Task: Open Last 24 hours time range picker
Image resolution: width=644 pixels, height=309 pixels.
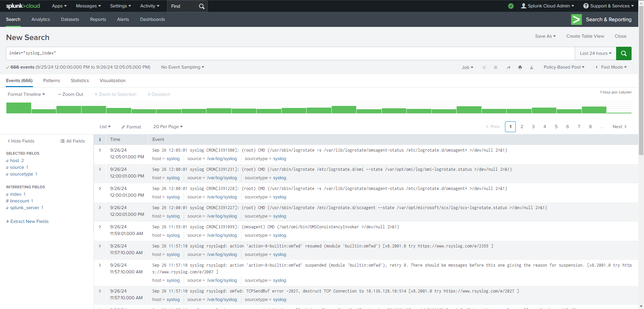Action: point(596,53)
